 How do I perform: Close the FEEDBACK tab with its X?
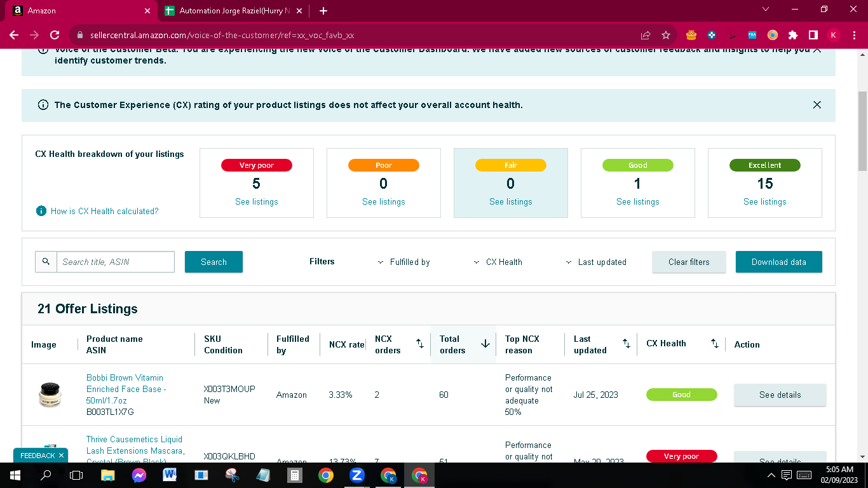pos(61,456)
